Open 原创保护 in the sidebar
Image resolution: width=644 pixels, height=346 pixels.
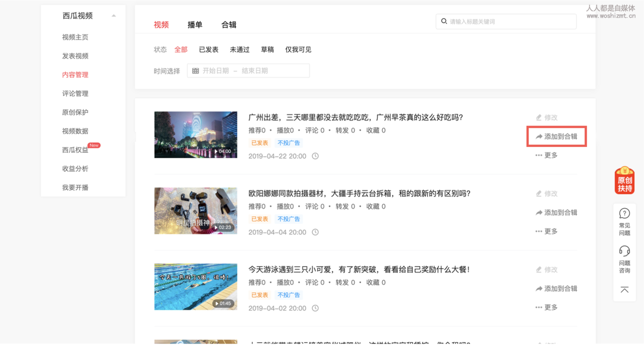pos(75,112)
